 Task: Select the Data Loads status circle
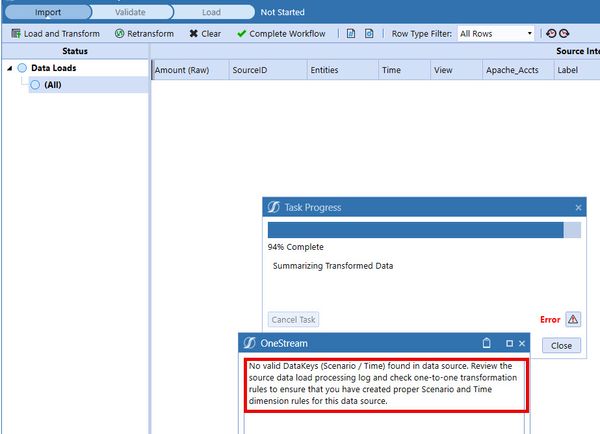click(22, 68)
